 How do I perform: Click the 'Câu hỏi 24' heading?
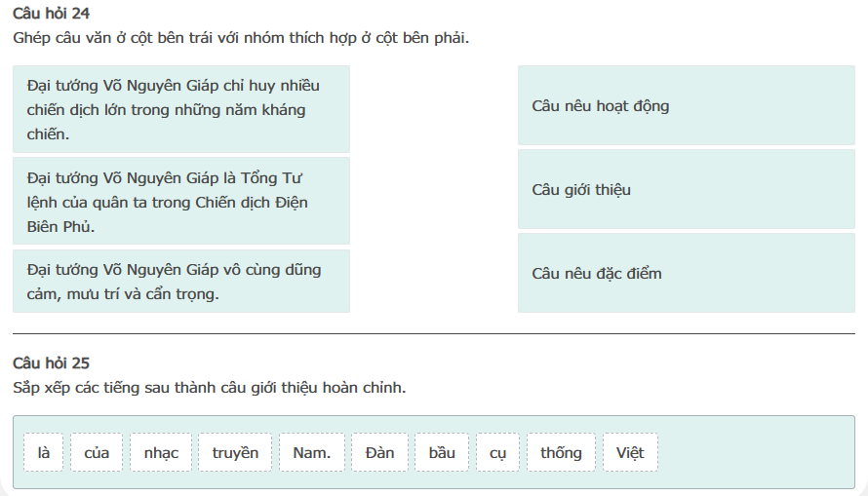click(51, 14)
